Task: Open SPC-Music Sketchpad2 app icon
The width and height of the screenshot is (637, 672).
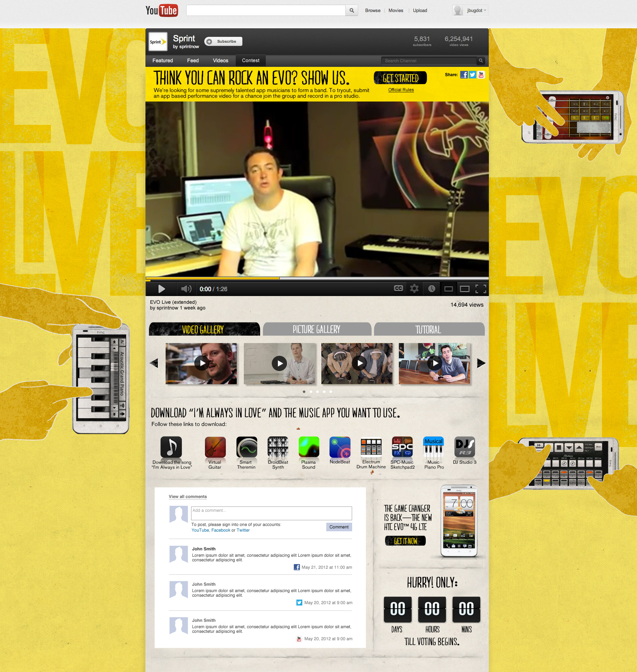Action: pyautogui.click(x=402, y=447)
